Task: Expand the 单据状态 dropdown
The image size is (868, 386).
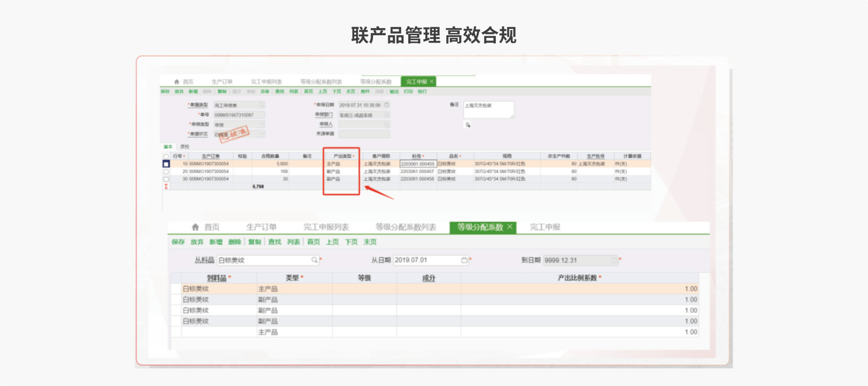Action: click(x=262, y=134)
